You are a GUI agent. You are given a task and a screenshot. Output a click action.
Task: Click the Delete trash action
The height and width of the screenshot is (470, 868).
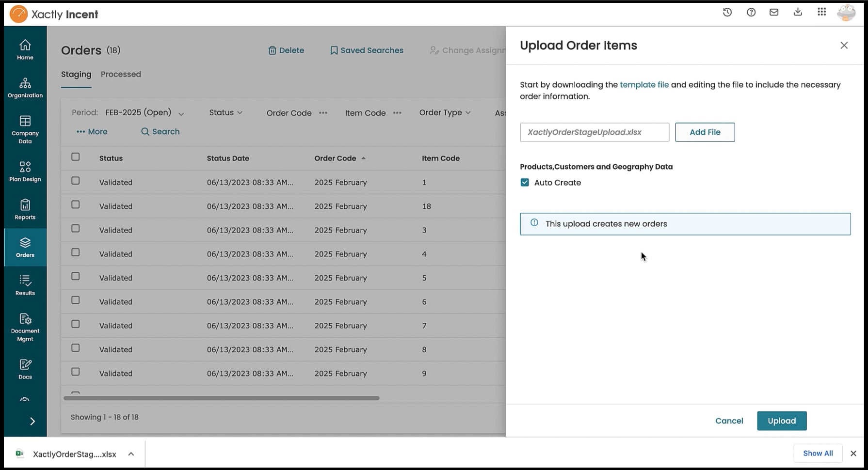pos(286,50)
